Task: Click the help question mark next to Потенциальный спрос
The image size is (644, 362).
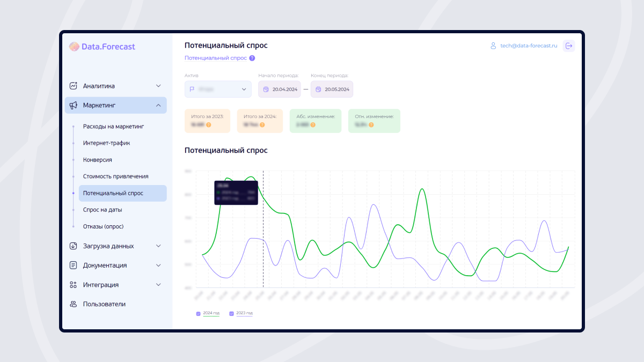Action: coord(252,58)
